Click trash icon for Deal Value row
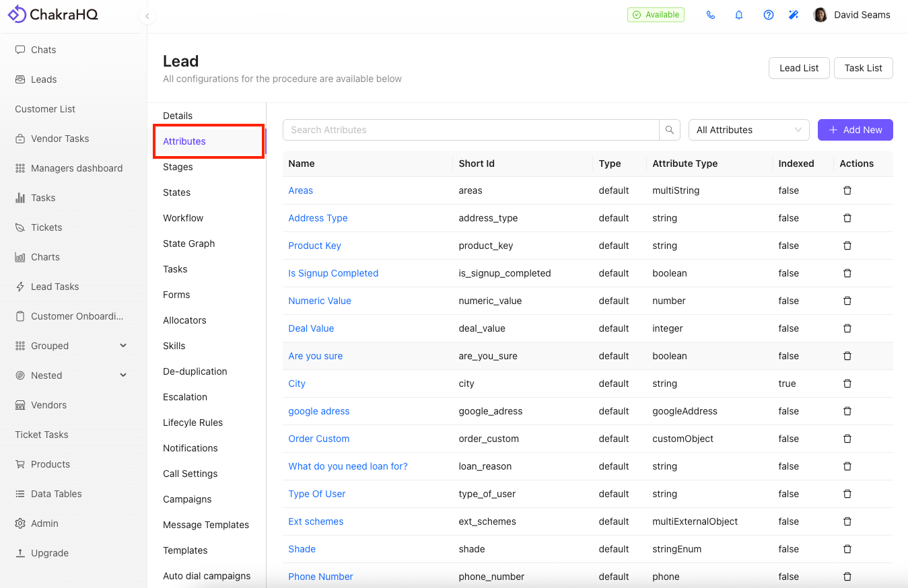The height and width of the screenshot is (588, 908). 847,328
